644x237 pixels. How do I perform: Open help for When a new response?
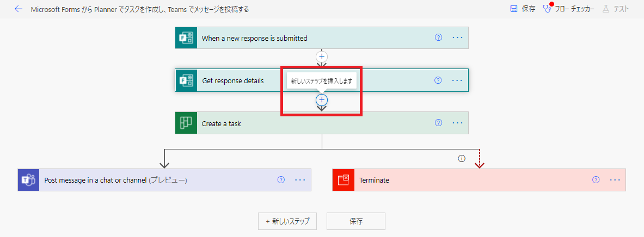[438, 38]
